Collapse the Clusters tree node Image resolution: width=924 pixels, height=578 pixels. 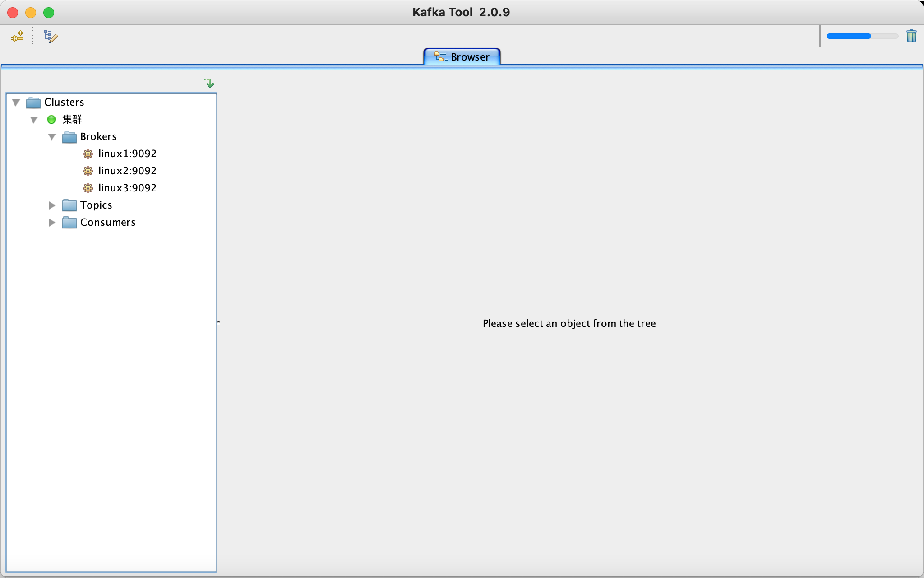pos(16,103)
